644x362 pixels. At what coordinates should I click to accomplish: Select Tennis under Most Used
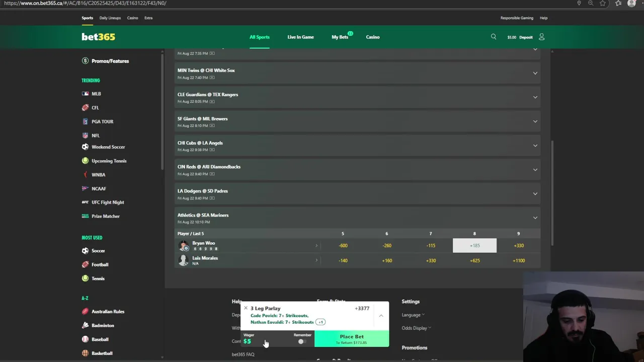pos(98,279)
